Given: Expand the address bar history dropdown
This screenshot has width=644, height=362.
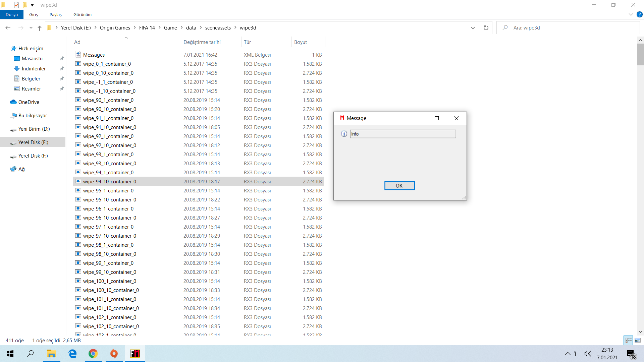Looking at the screenshot, I should pyautogui.click(x=473, y=28).
